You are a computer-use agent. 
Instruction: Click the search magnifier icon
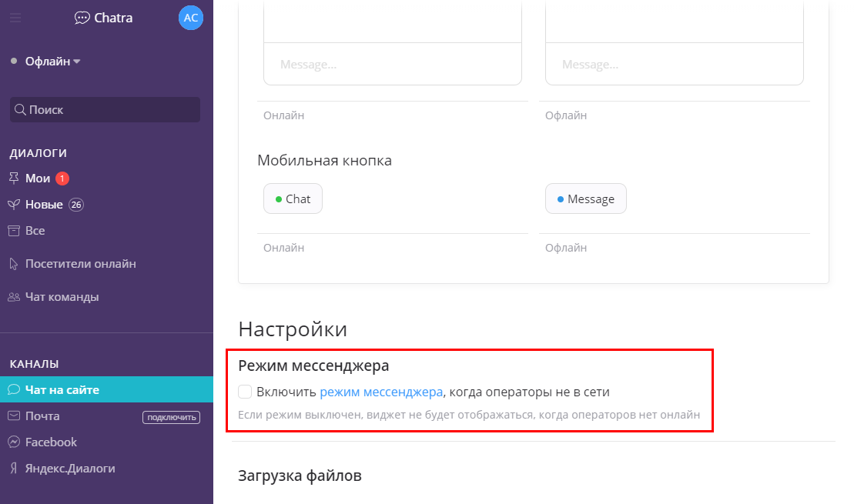click(20, 110)
